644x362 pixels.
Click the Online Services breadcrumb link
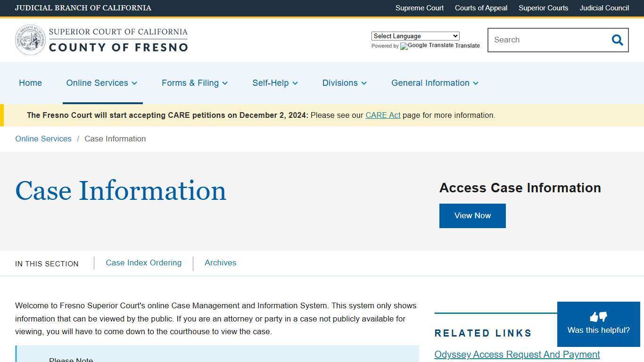[43, 139]
